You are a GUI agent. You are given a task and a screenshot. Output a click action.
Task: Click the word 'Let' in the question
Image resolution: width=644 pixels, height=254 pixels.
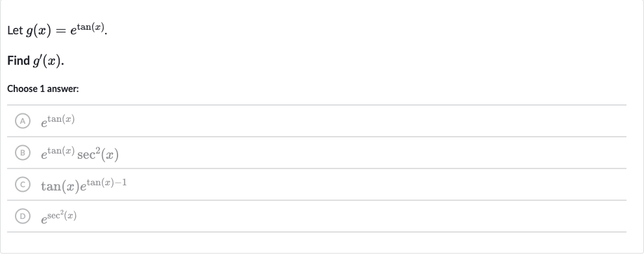click(x=15, y=30)
